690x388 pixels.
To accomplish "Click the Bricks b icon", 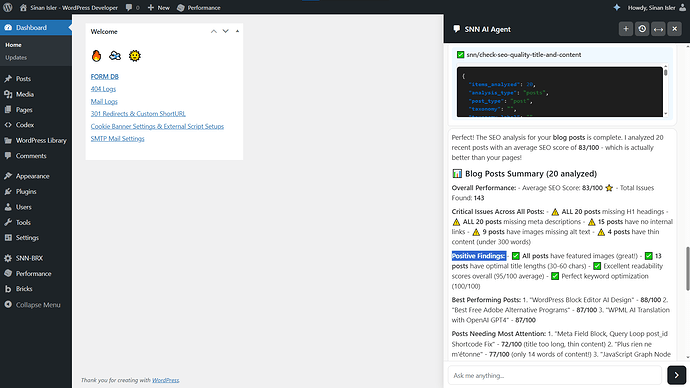I will [x=8, y=289].
